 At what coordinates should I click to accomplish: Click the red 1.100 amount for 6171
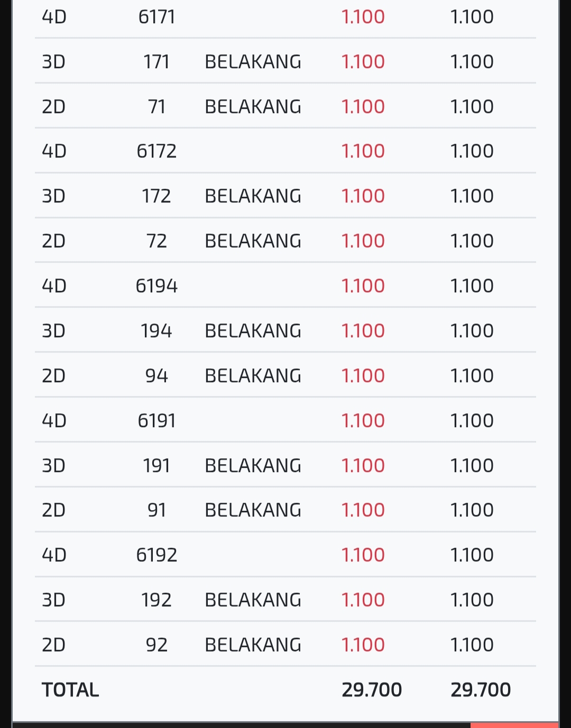coord(363,17)
